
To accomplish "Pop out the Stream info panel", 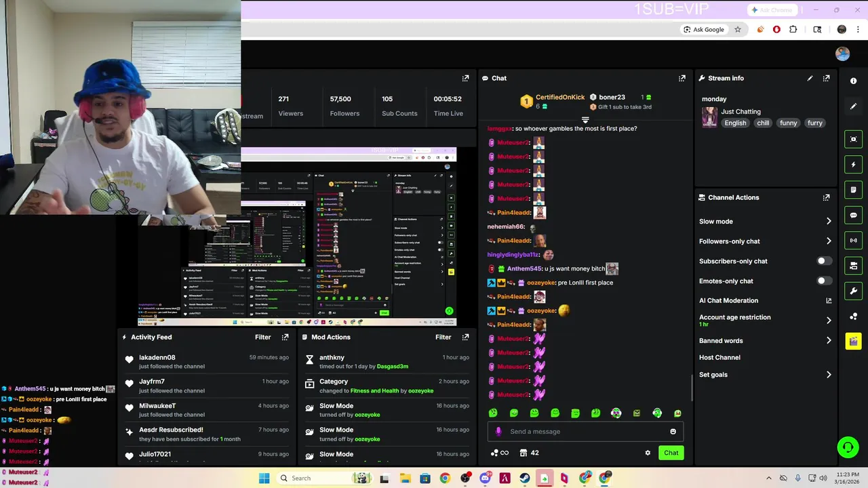I will 826,79.
